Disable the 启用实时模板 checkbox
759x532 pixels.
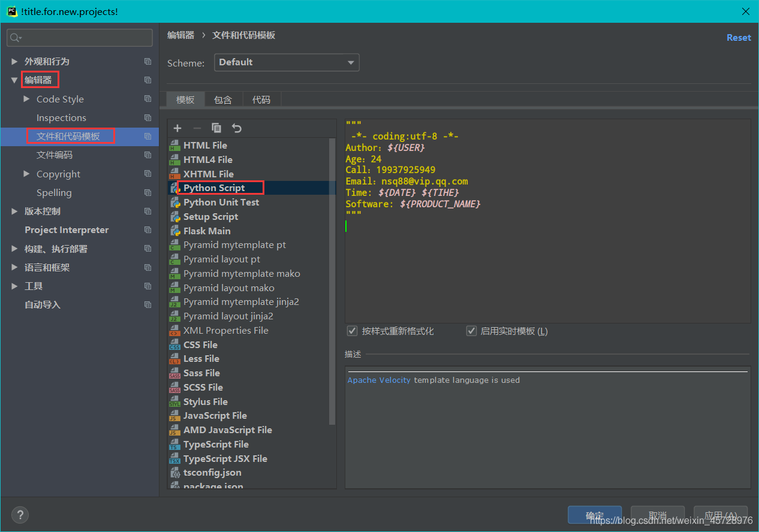472,331
